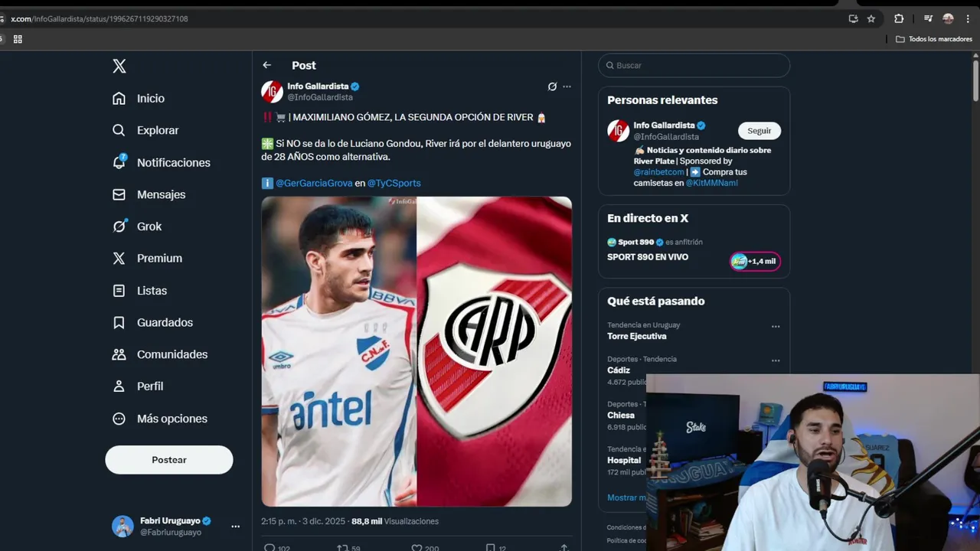Screen dimensions: 980x551
Task: Open browser media control icon
Action: click(x=928, y=18)
